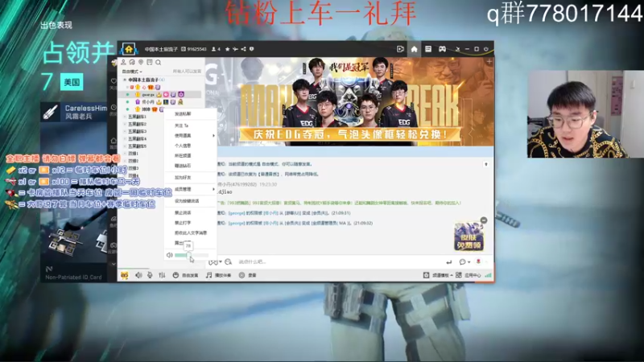This screenshot has width=644, height=362.
Task: Click the 播放伴奏 music accompaniment button
Action: [218, 275]
